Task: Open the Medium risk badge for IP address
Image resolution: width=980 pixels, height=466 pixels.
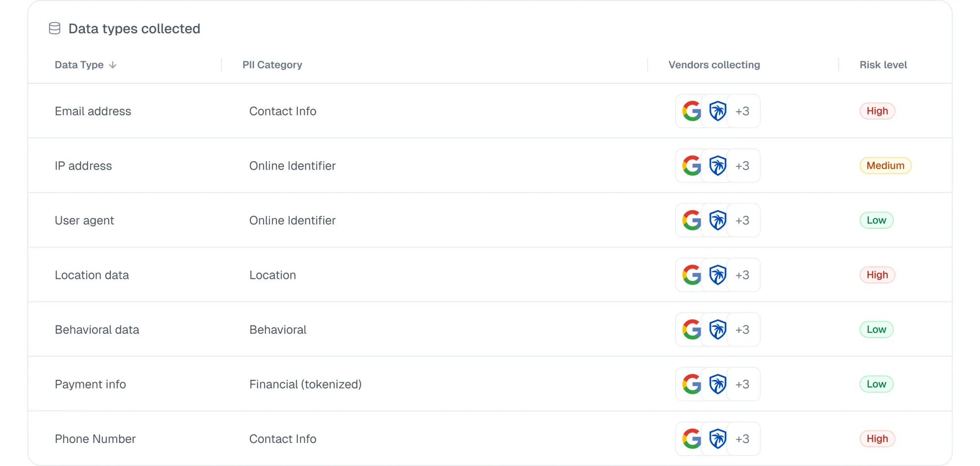Action: (x=885, y=166)
